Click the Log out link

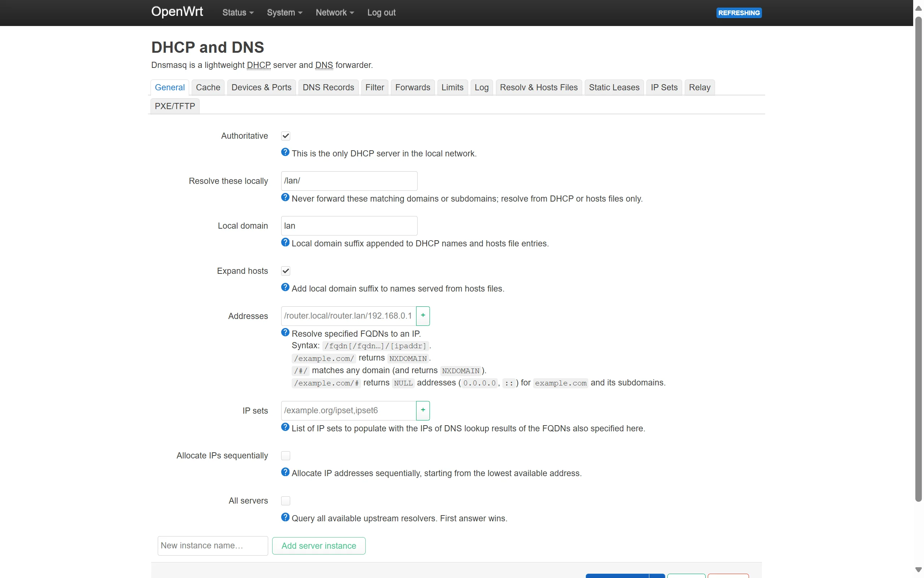point(381,13)
